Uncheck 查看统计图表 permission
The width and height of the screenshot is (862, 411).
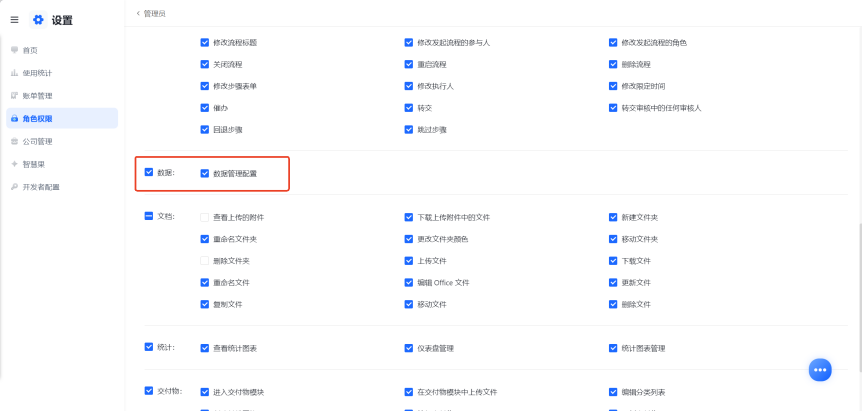click(x=205, y=348)
